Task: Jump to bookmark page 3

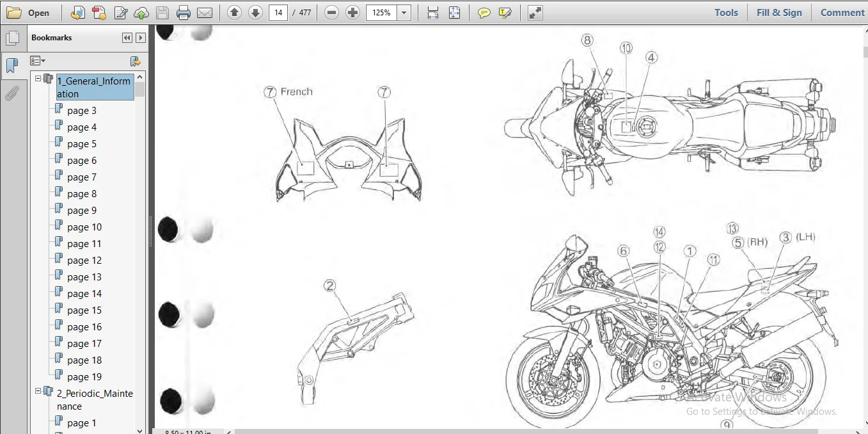Action: click(x=82, y=111)
